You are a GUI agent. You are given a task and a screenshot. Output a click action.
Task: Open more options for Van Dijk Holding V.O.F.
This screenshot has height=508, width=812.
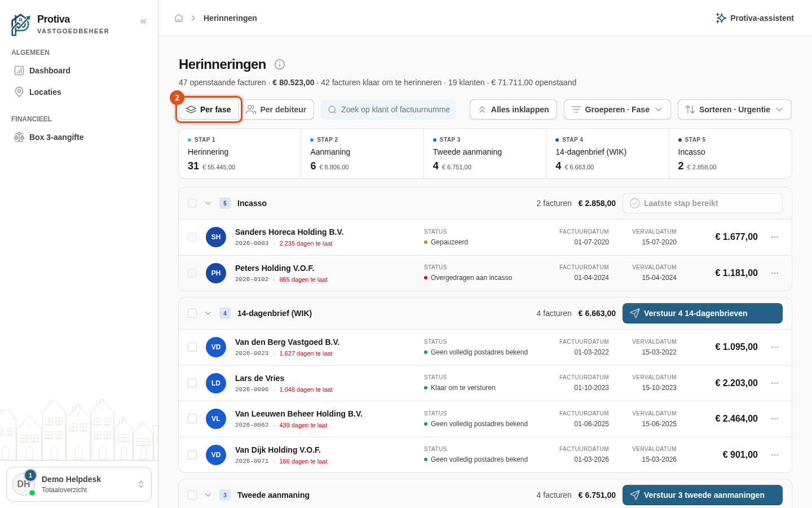pos(775,455)
